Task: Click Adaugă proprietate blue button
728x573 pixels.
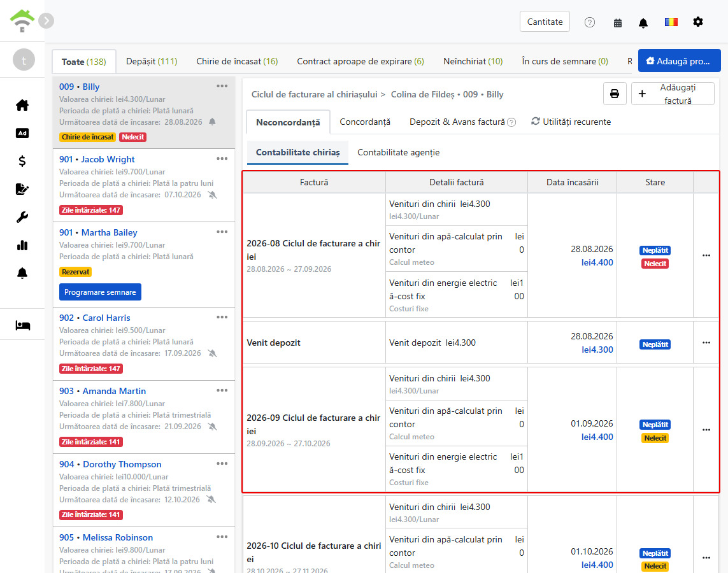Action: click(x=679, y=60)
